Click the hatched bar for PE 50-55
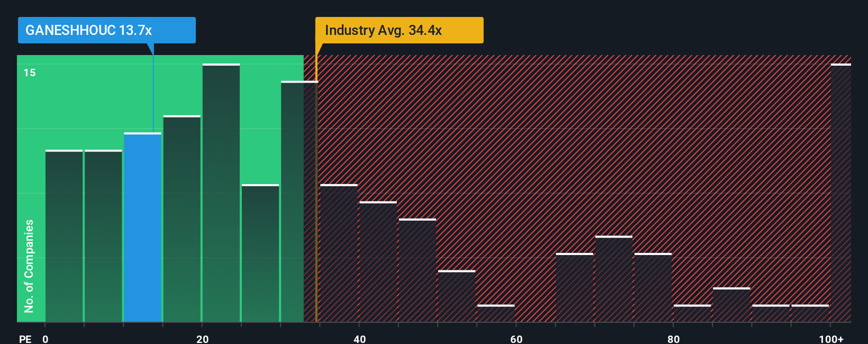The image size is (868, 344). [x=457, y=296]
